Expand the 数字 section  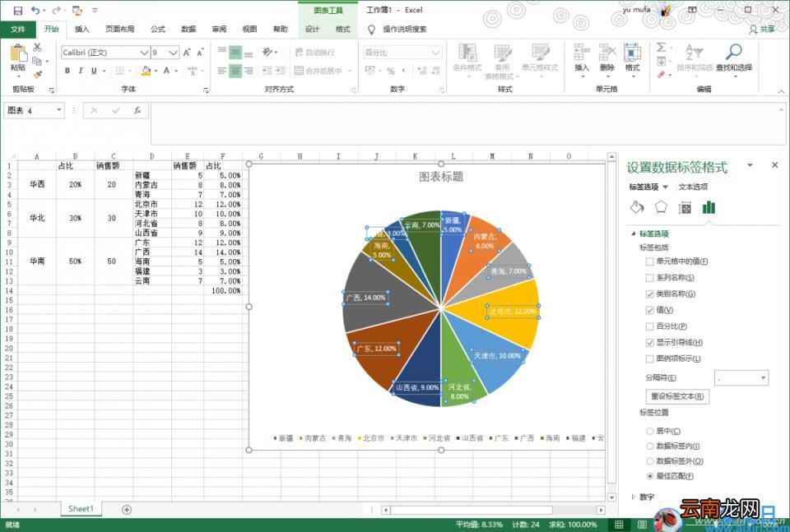tap(634, 497)
